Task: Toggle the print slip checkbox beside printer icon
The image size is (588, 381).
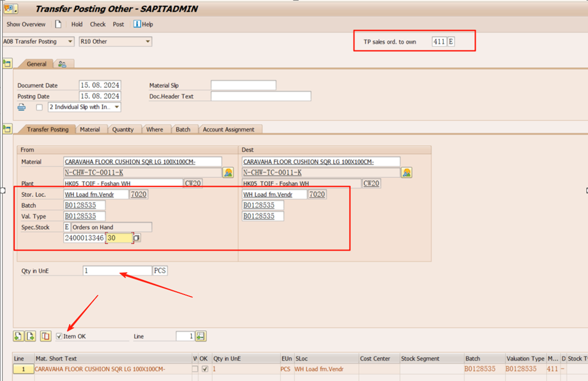Action: 39,107
